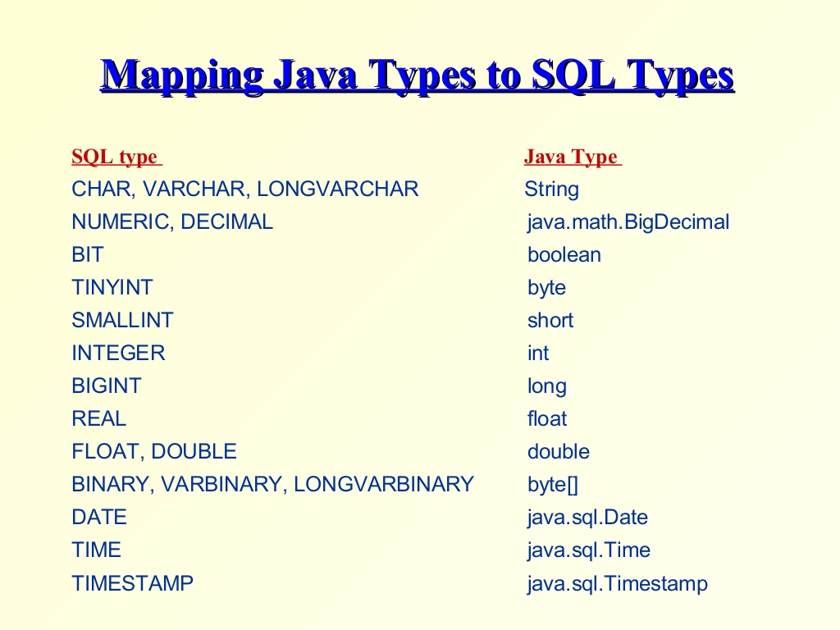The height and width of the screenshot is (630, 840).
Task: Click the NUMERIC, DECIMAL row label
Action: point(171,221)
